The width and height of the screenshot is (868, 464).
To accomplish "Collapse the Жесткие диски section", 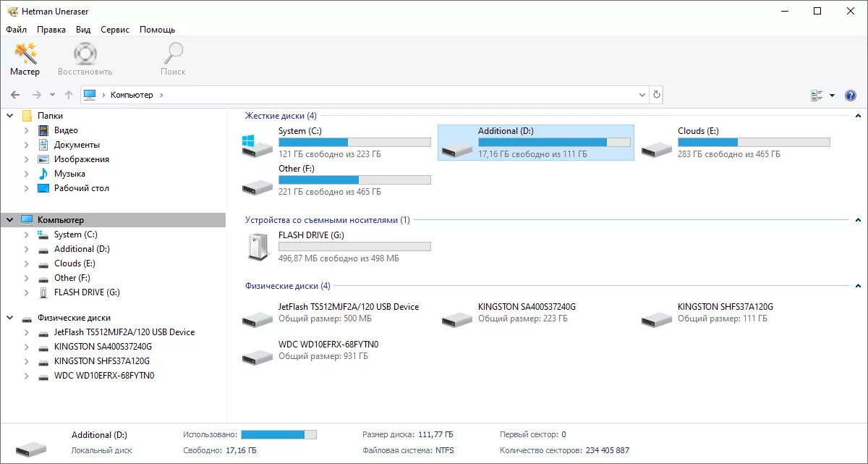I will [858, 116].
